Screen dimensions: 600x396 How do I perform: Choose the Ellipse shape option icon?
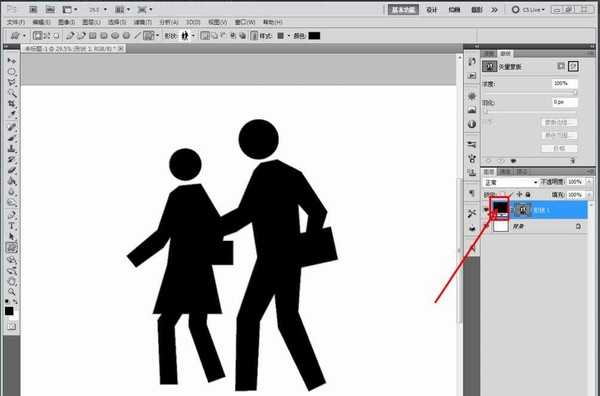click(x=115, y=36)
